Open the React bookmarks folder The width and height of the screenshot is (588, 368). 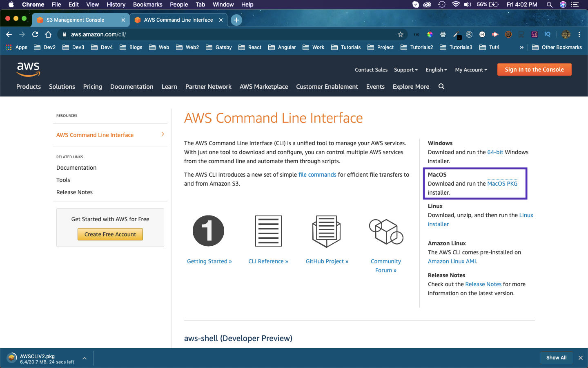point(250,47)
